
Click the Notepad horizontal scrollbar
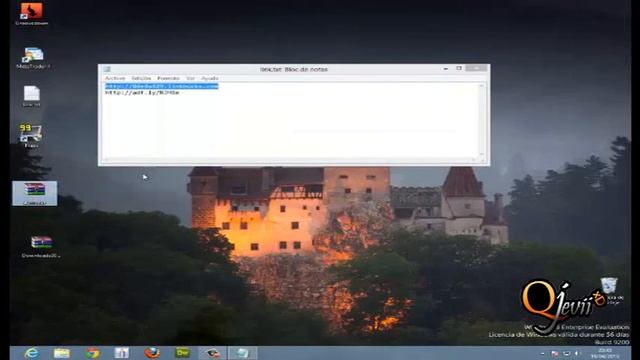click(291, 160)
